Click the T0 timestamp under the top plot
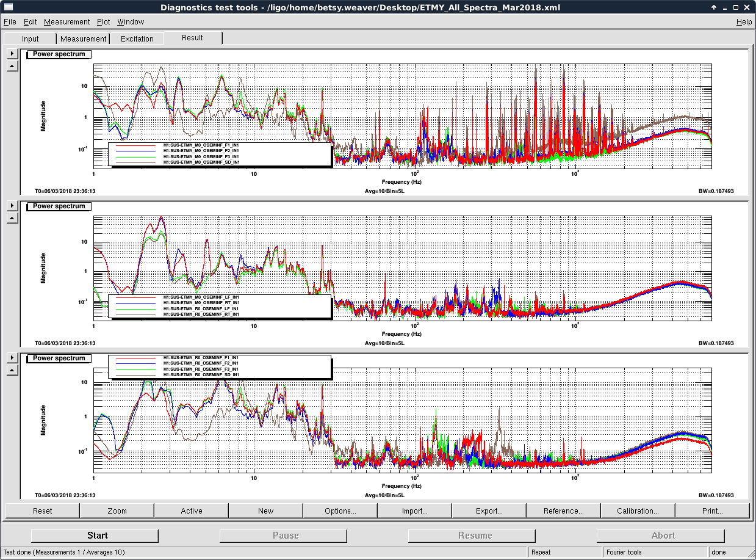 coord(65,191)
